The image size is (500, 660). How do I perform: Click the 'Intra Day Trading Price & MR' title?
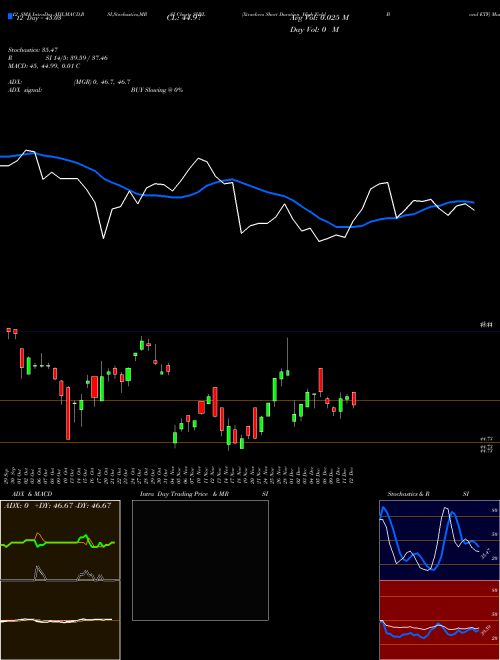pyautogui.click(x=184, y=494)
